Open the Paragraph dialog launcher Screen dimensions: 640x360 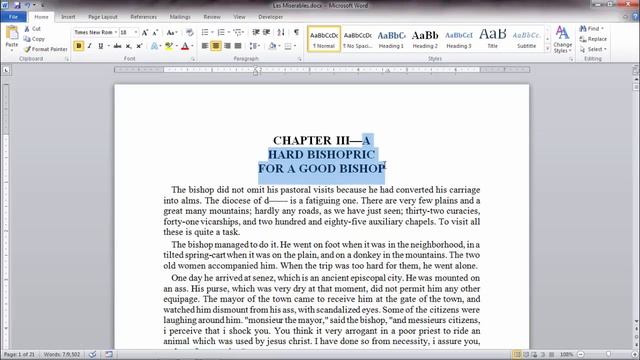300,59
